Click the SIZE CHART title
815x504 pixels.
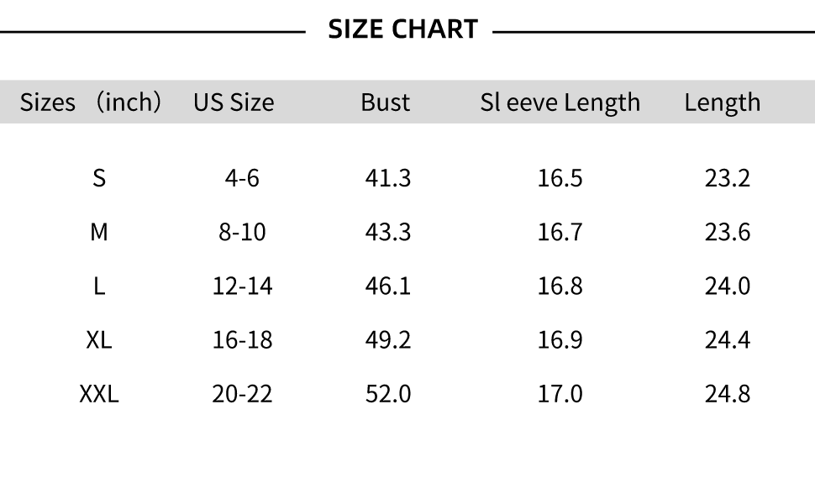coord(402,29)
